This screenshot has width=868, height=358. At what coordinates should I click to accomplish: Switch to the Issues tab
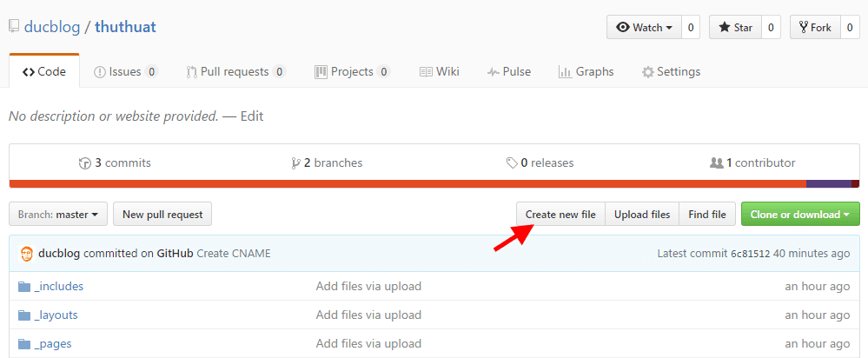click(126, 72)
